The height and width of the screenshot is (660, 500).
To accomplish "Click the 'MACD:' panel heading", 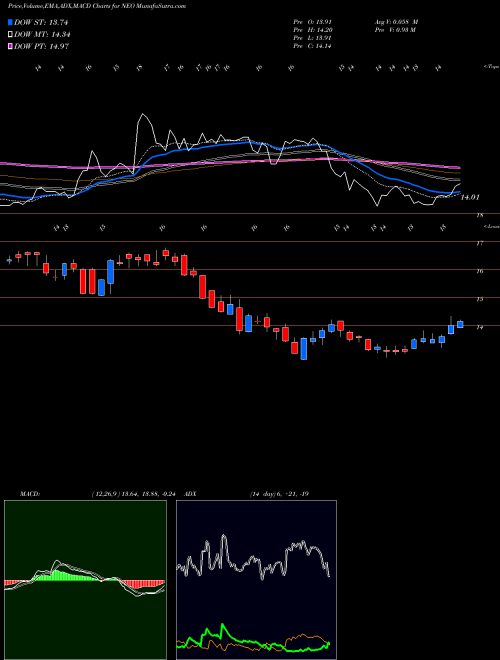I will [x=29, y=494].
